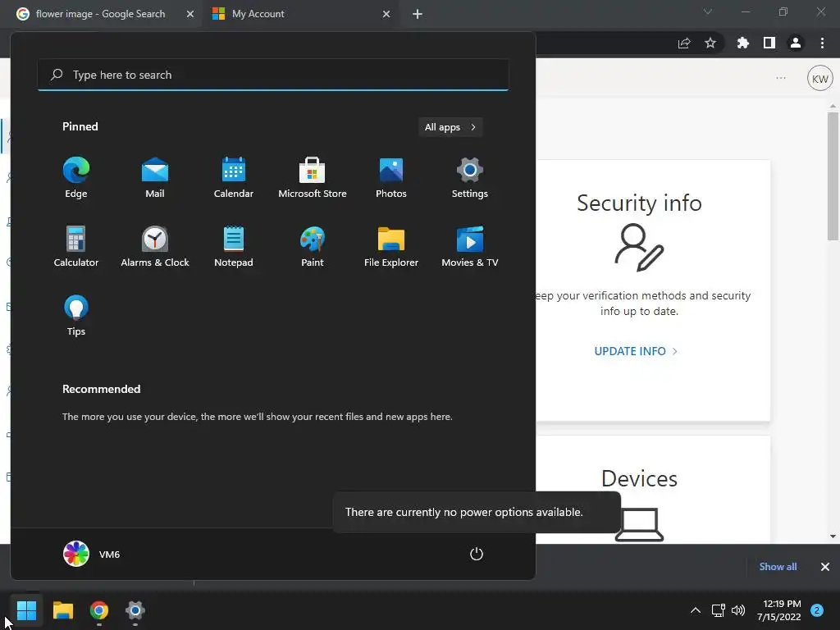
Task: Open the network status tray icon
Action: [x=718, y=610]
